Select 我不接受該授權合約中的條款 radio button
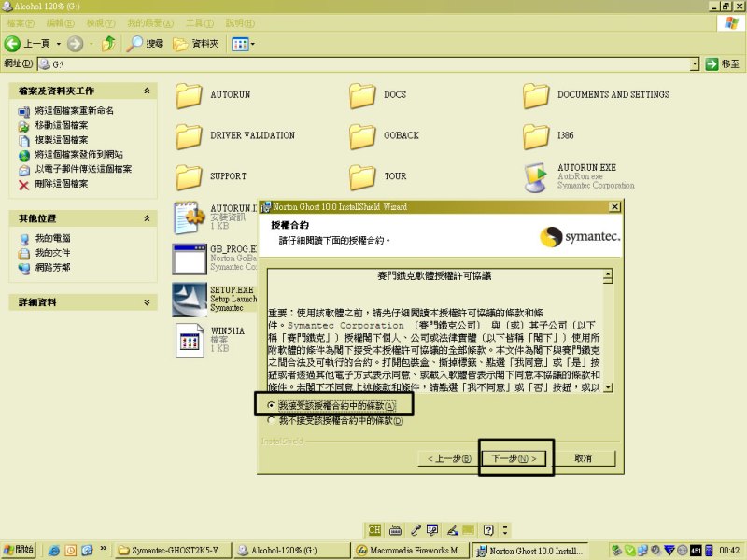 click(x=271, y=421)
